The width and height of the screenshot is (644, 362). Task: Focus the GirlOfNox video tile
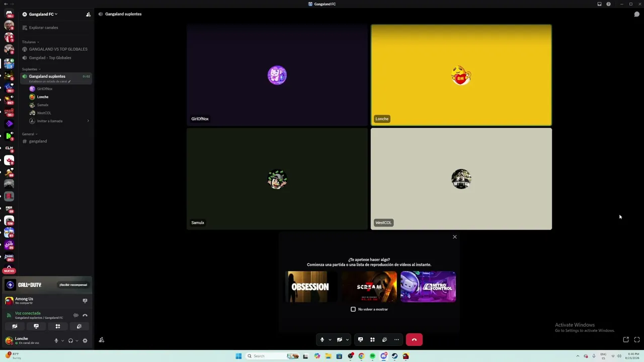tap(277, 75)
